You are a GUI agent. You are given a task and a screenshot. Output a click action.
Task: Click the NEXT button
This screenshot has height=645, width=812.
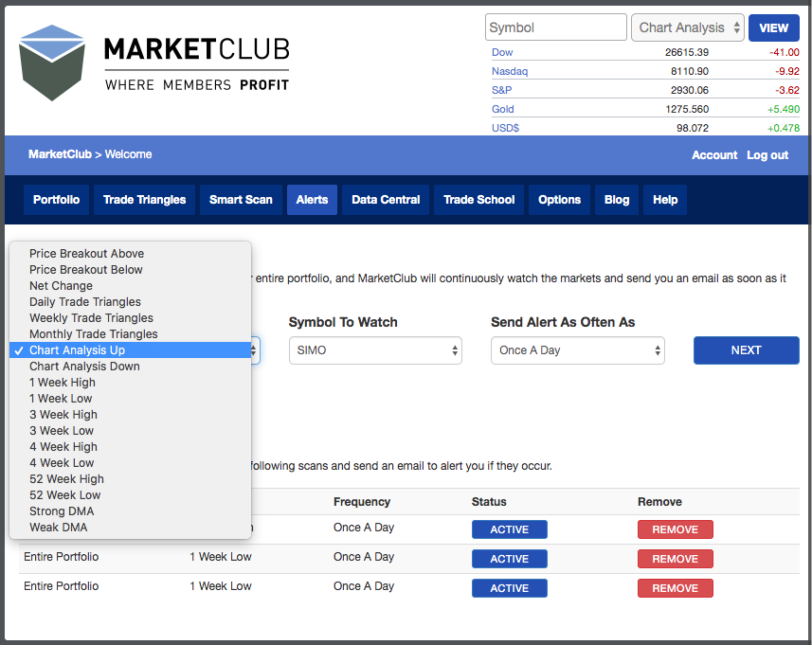747,350
